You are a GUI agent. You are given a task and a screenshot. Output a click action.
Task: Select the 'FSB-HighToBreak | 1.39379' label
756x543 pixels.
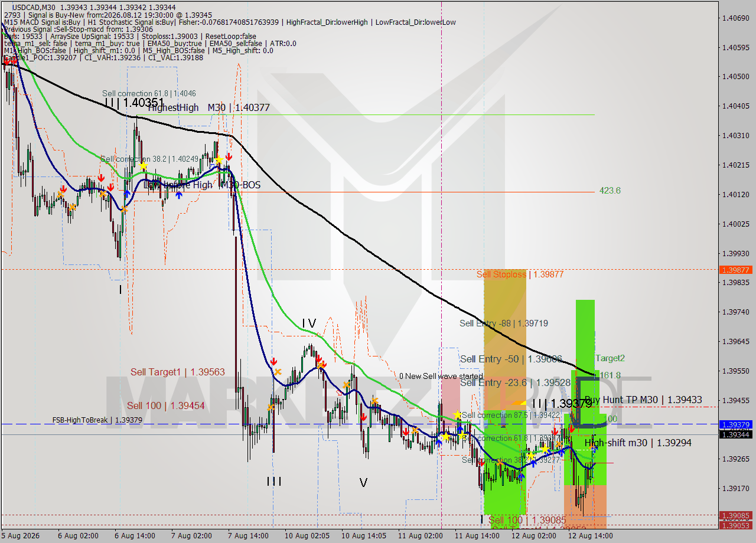click(97, 420)
